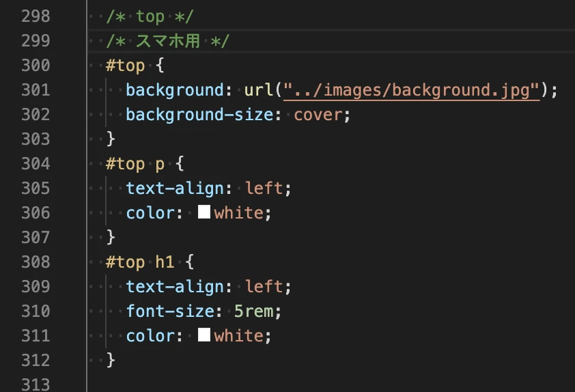Click the '#top p' selector
Screen dimensions: 575x392
(x=135, y=165)
